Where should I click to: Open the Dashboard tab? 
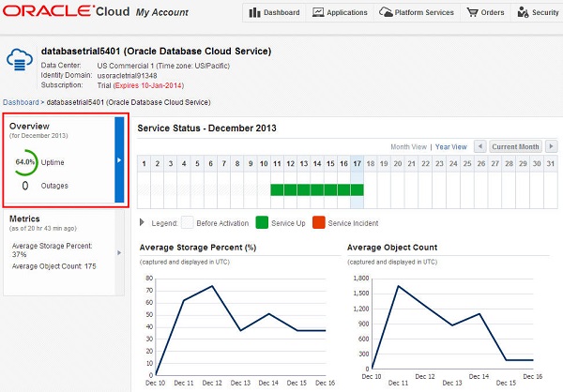pyautogui.click(x=274, y=12)
